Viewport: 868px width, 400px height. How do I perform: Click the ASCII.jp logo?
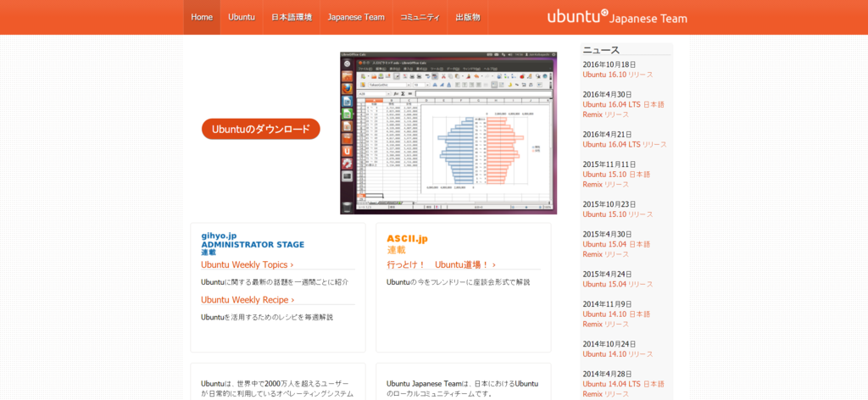tap(408, 239)
